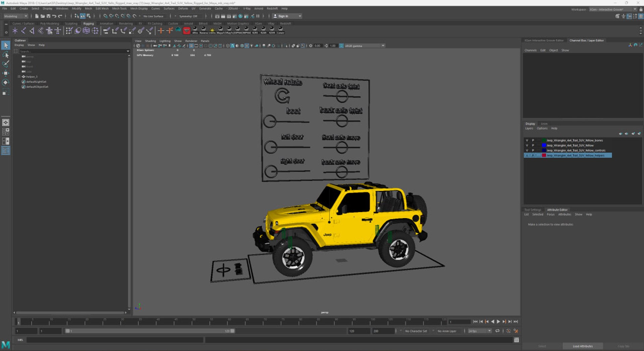Click the red swatch of helpers layer
Screen dimensions: 644x351
(x=544, y=155)
